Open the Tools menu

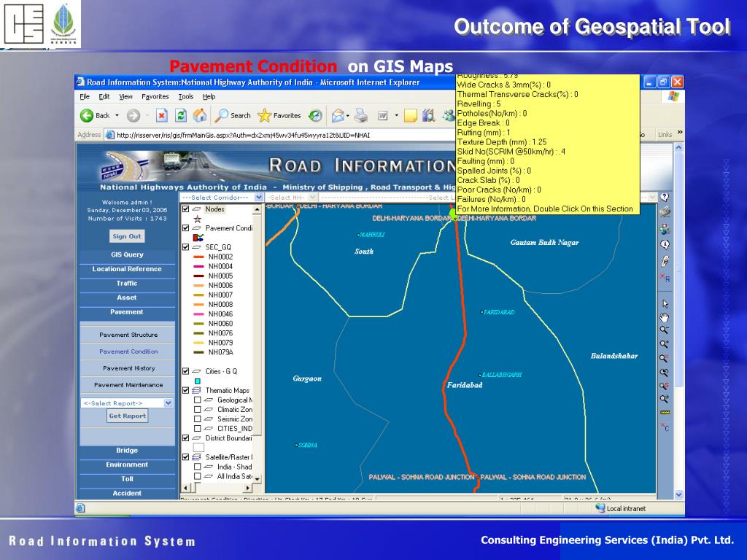coord(186,96)
